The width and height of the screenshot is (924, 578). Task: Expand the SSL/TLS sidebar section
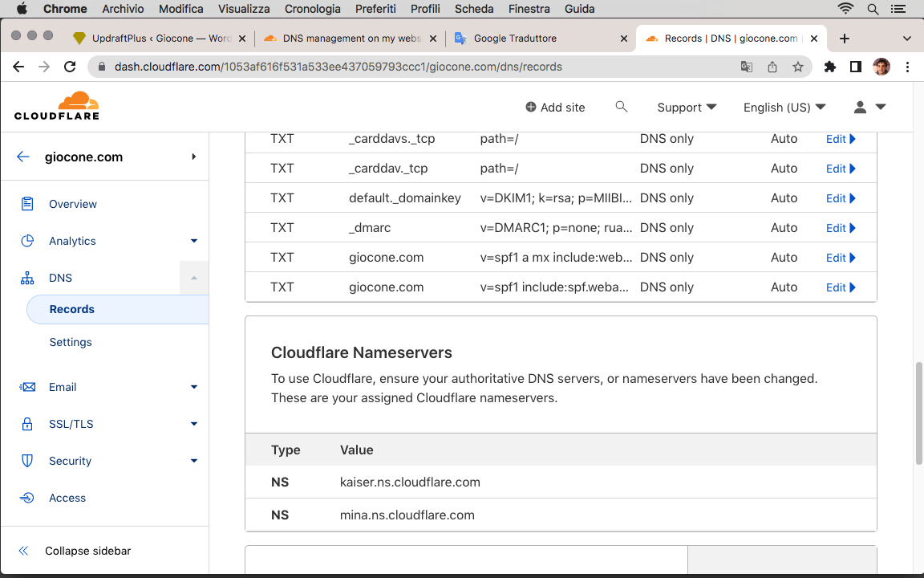pyautogui.click(x=194, y=424)
